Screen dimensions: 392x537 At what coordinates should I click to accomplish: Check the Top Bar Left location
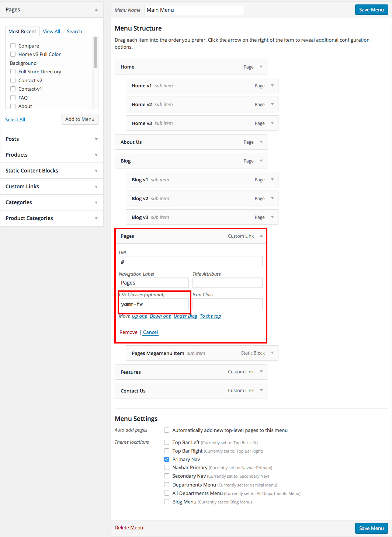pyautogui.click(x=167, y=442)
